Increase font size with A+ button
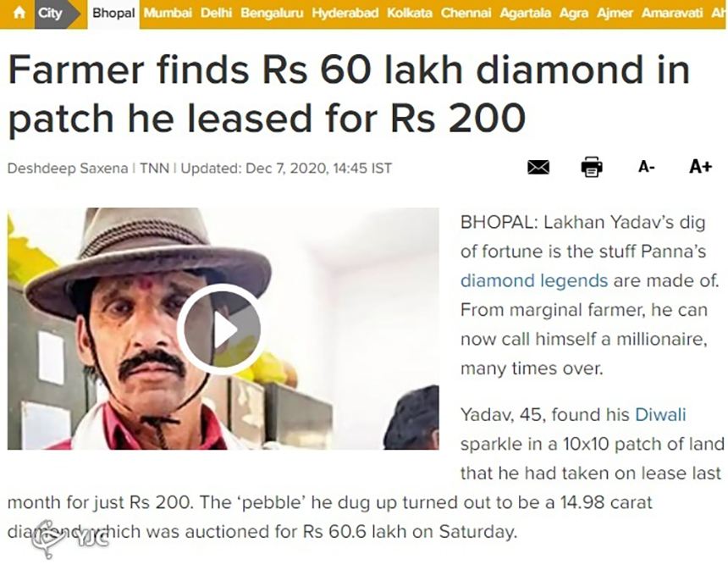Screen dimensions: 728x581 (x=700, y=167)
